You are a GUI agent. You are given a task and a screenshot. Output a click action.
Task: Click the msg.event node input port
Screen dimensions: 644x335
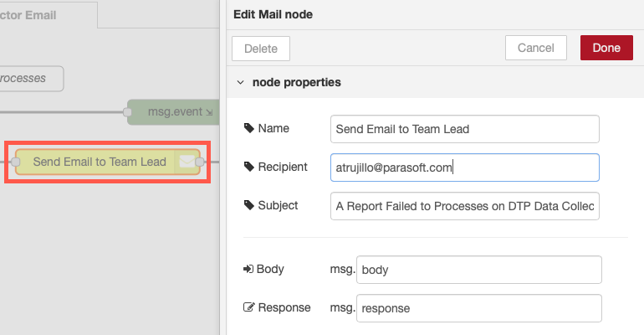pos(127,112)
